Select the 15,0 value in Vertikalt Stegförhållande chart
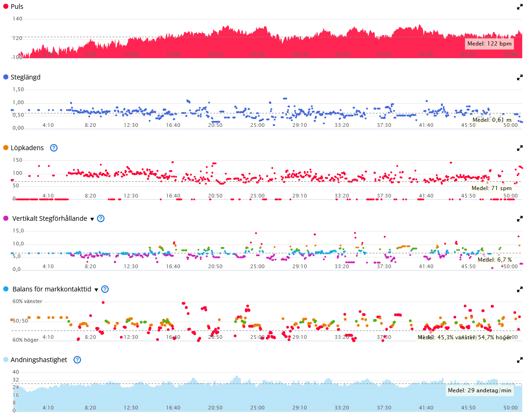This screenshot has width=532, height=416. 18,231
